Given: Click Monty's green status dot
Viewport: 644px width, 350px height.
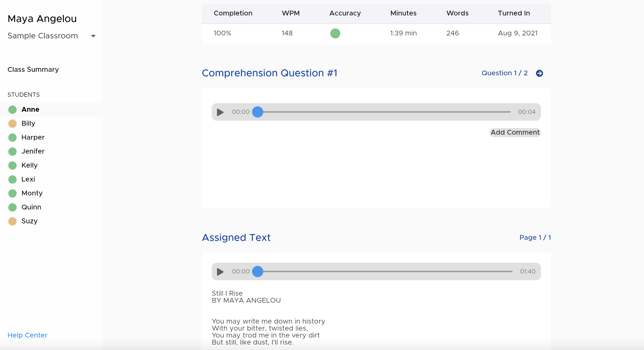Looking at the screenshot, I should coord(12,193).
